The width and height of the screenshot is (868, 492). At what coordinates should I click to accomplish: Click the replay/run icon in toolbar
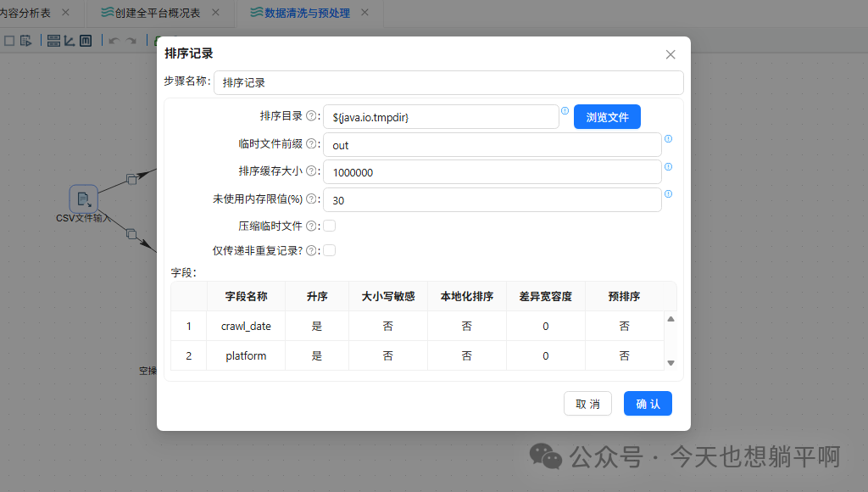[26, 41]
